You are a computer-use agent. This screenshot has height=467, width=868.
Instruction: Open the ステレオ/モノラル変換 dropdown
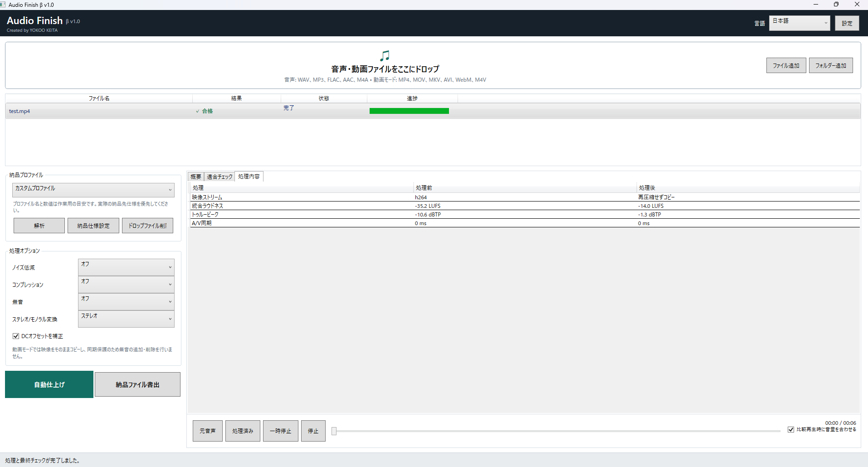coord(126,319)
